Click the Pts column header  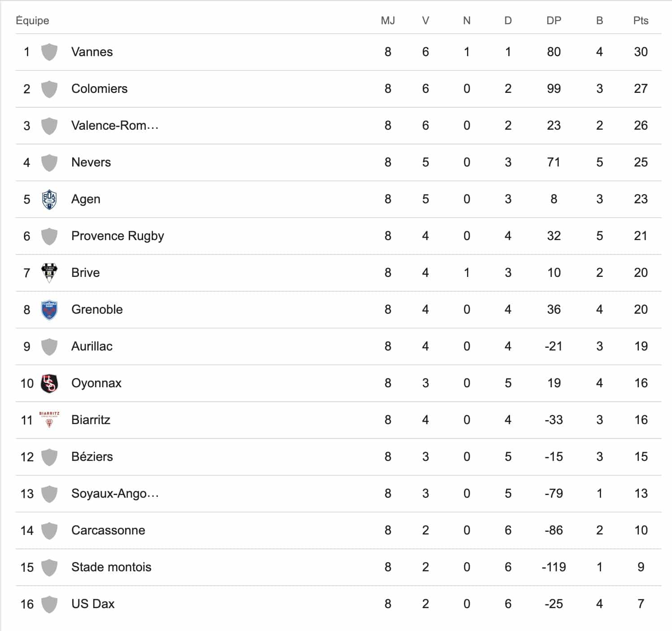point(641,21)
